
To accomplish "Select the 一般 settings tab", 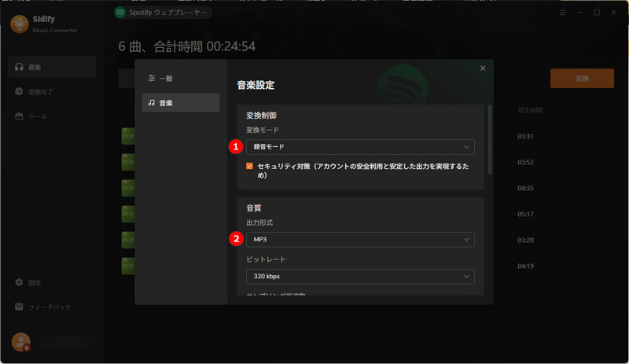I will pyautogui.click(x=181, y=79).
